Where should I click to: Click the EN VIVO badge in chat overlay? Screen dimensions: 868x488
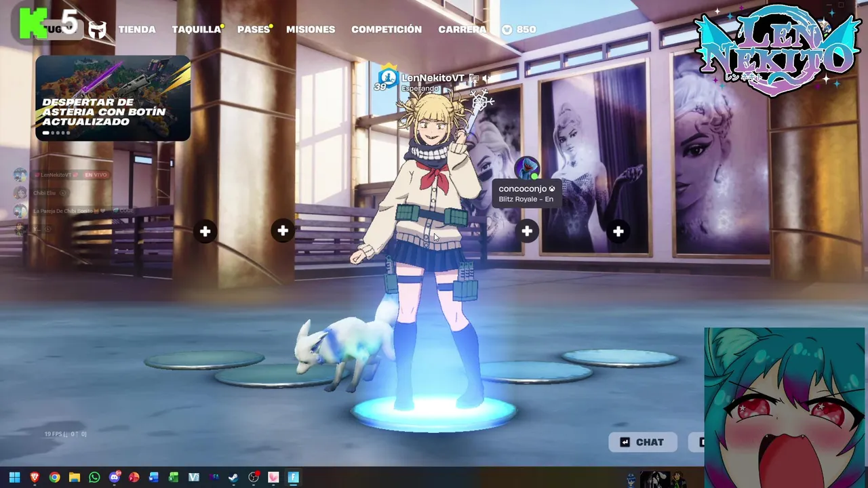click(96, 175)
